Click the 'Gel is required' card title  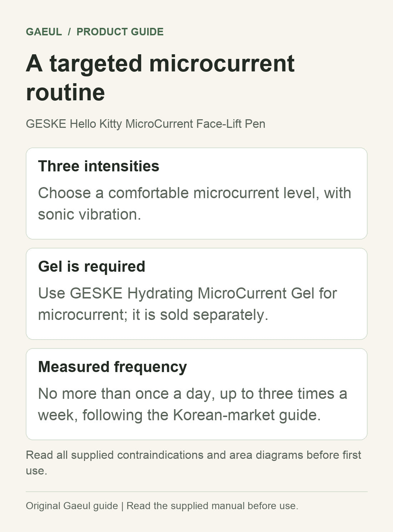click(x=92, y=266)
